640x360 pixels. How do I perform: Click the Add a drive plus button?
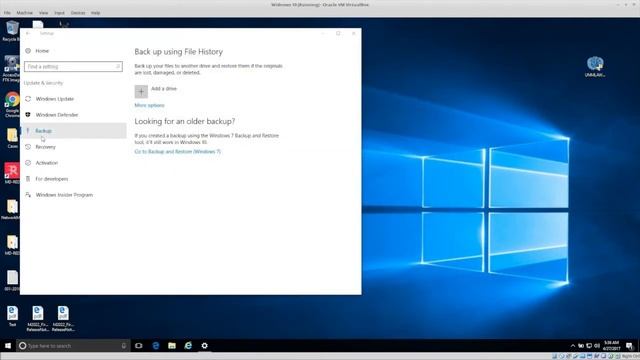point(141,91)
